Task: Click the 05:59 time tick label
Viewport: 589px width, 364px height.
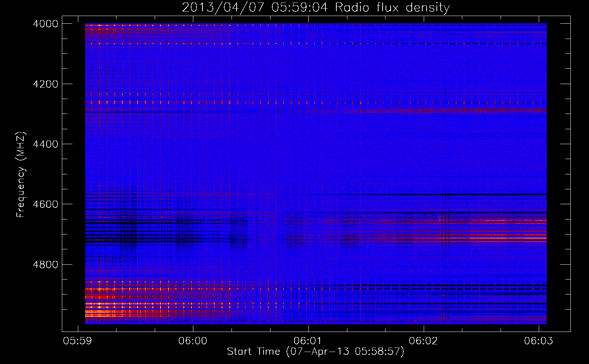Action: coord(78,341)
